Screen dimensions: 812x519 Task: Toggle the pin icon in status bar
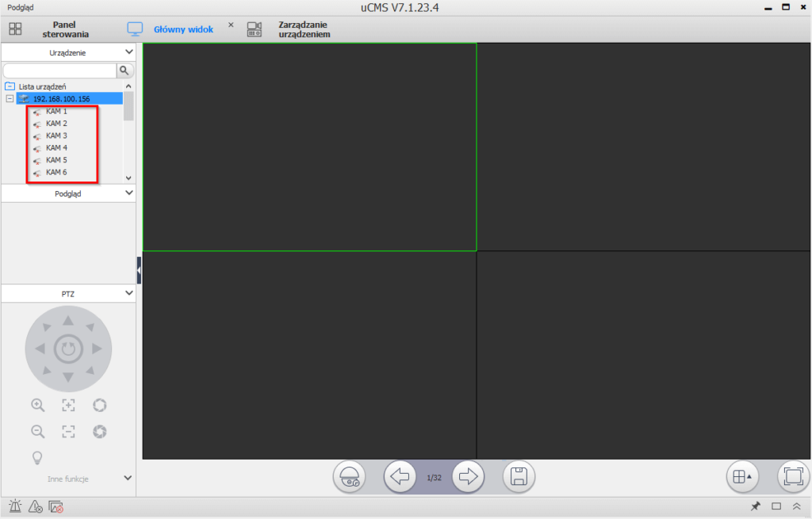click(x=756, y=506)
